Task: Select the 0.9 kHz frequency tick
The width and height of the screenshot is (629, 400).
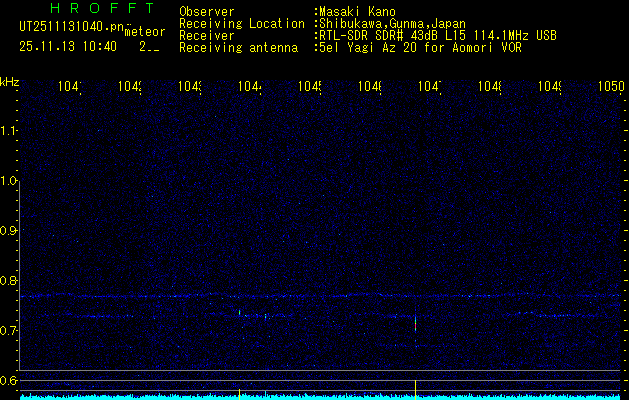Action: click(x=9, y=231)
